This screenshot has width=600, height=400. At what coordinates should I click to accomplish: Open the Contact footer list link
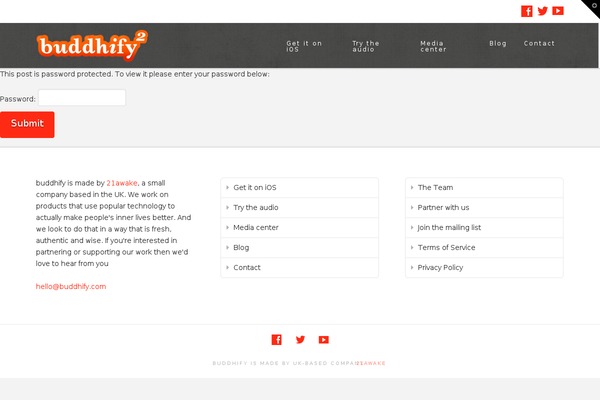click(x=300, y=267)
